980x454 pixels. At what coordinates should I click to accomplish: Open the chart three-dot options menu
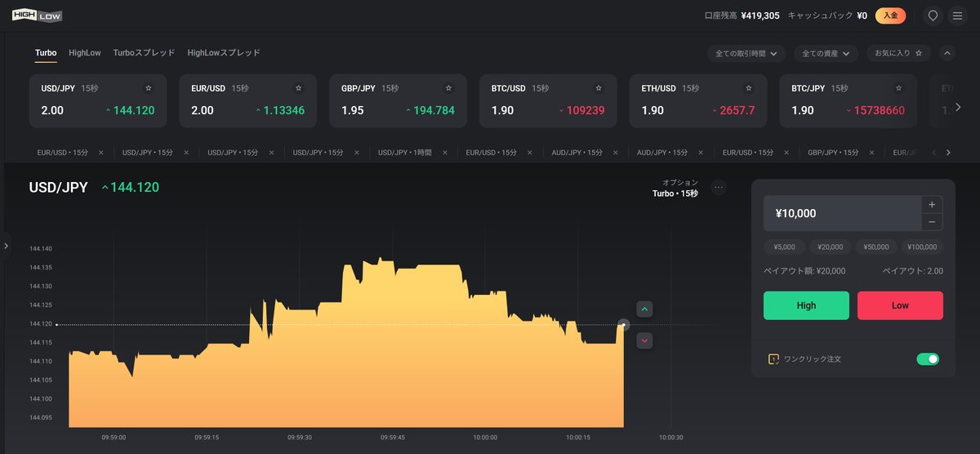pos(719,187)
